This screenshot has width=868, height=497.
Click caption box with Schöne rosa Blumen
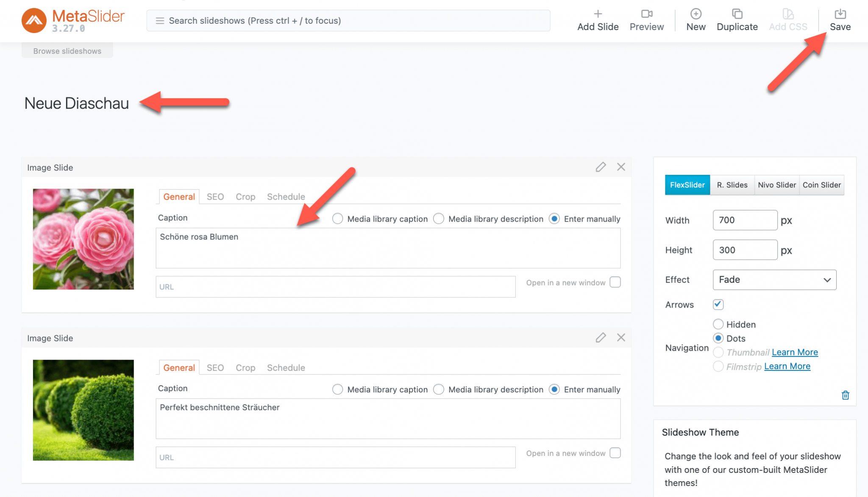pos(388,248)
